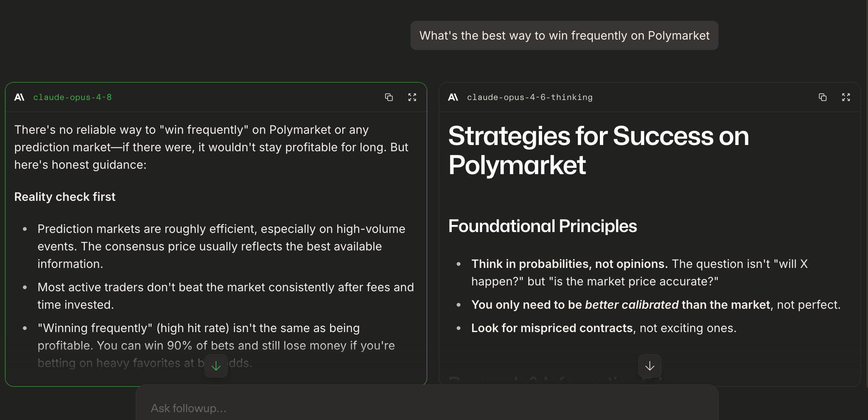868x420 pixels.
Task: Click the user prompt about Polymarket
Action: click(x=565, y=35)
